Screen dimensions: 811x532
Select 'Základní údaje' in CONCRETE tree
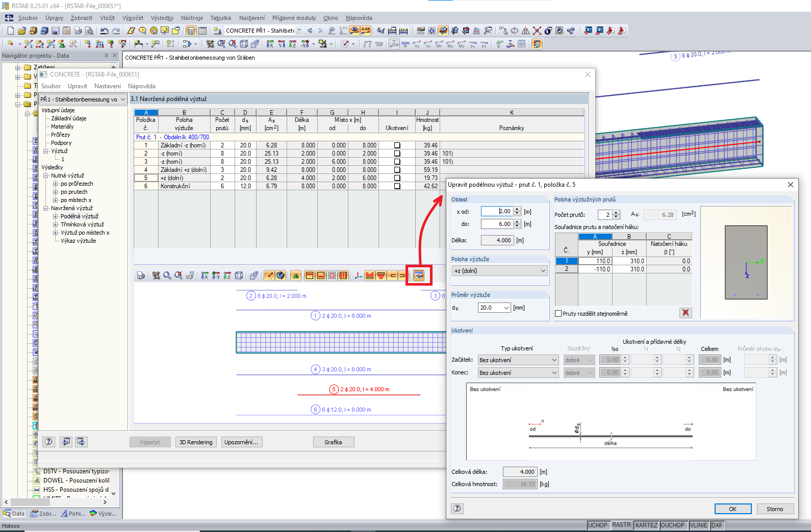(69, 118)
